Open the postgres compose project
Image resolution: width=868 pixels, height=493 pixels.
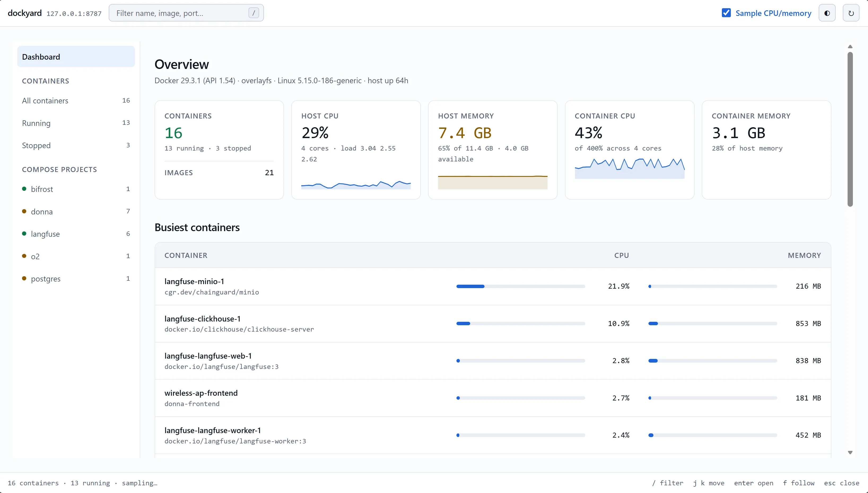pos(76,279)
